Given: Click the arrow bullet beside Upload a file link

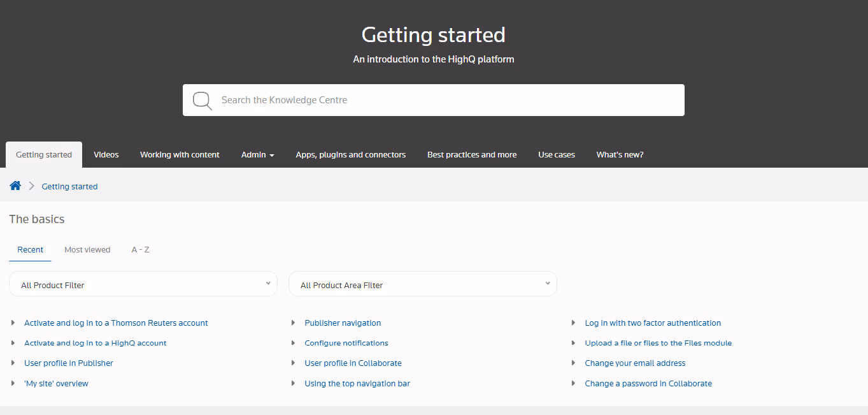Looking at the screenshot, I should tap(573, 343).
